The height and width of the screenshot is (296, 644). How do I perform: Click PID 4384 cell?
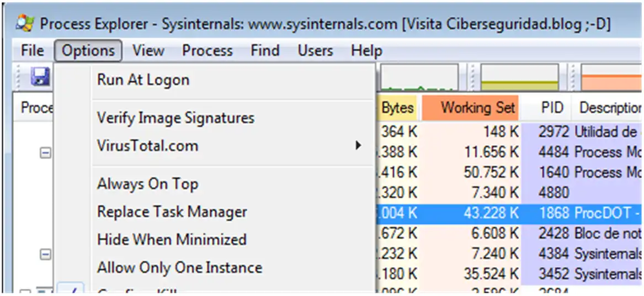point(553,254)
